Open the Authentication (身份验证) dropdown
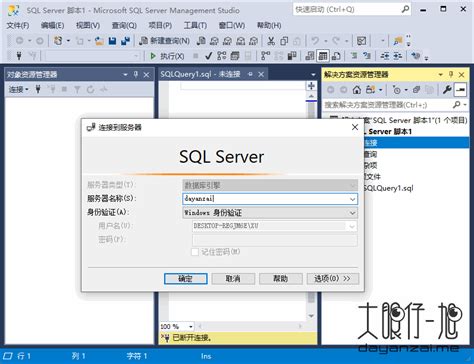The width and height of the screenshot is (474, 364). [x=352, y=213]
